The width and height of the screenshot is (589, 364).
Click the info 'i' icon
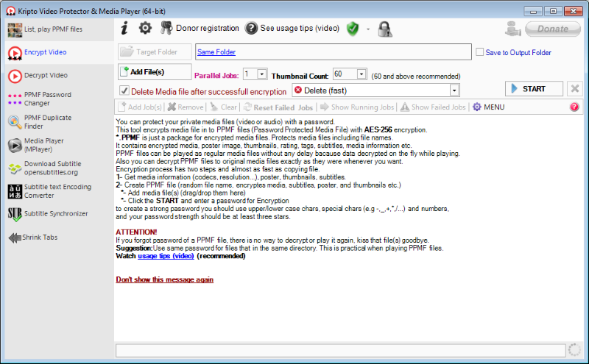[x=124, y=28]
